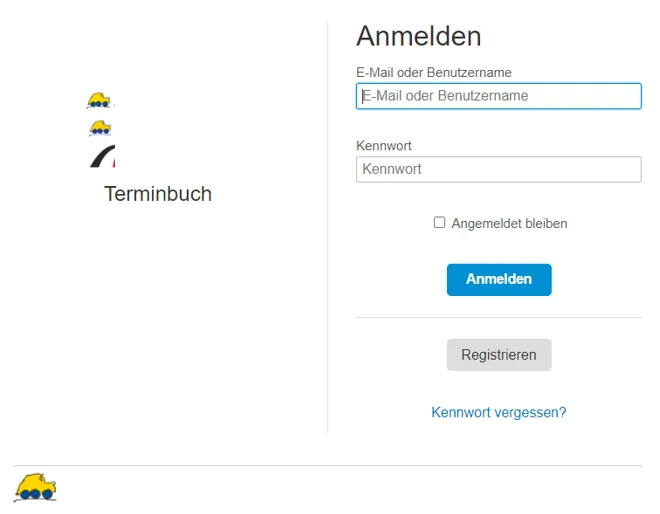Click the horizontal divider above Registrieren
The height and width of the screenshot is (514, 660).
pyautogui.click(x=498, y=318)
